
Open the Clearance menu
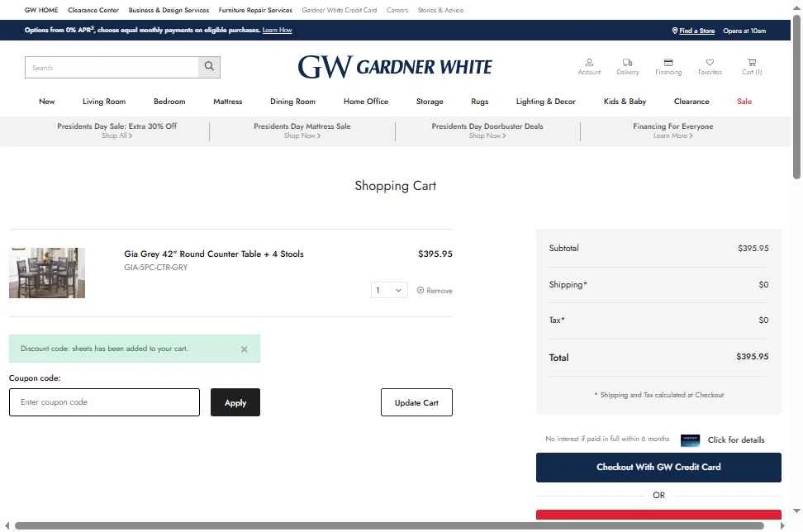(691, 102)
